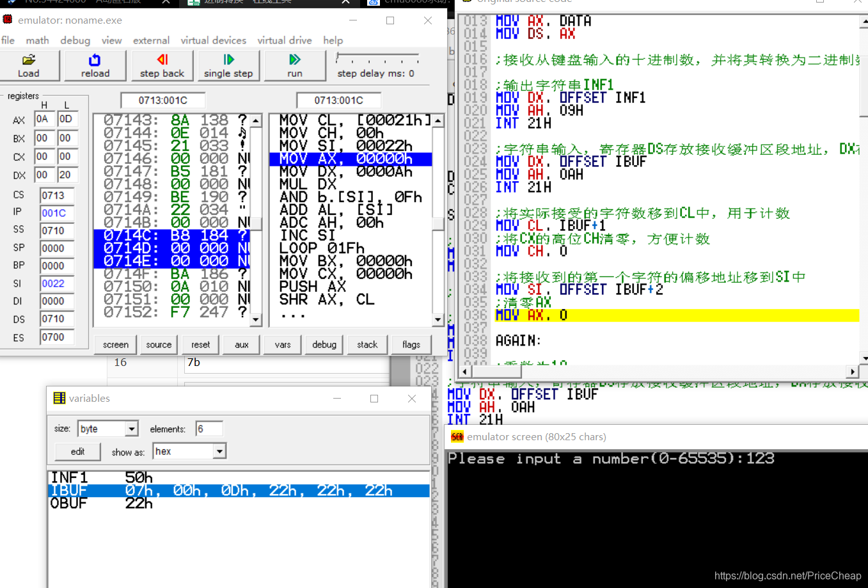Show the stack window
868x588 pixels.
point(367,344)
